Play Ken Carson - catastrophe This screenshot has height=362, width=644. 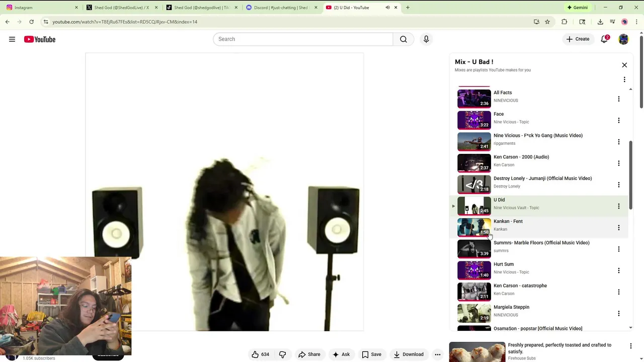(x=474, y=292)
